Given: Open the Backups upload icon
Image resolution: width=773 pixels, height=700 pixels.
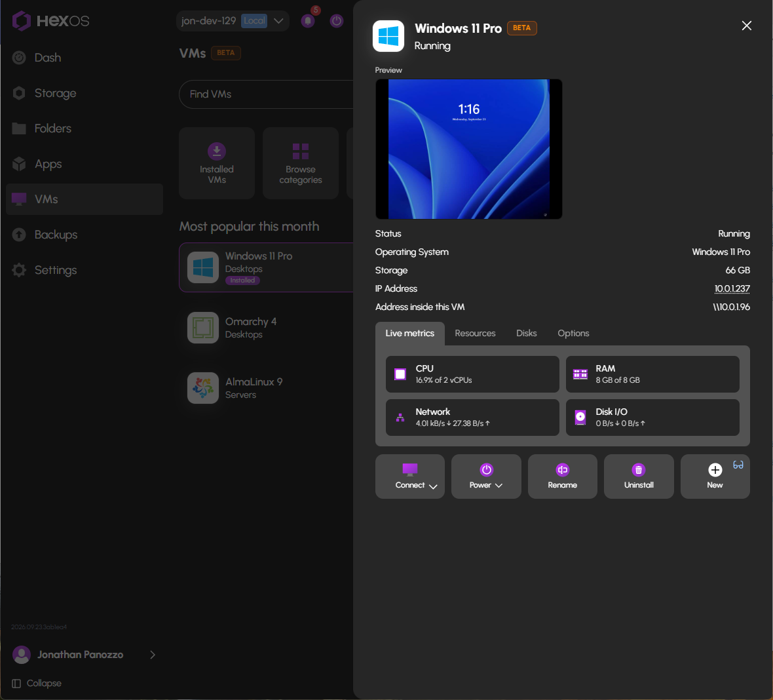Looking at the screenshot, I should (19, 235).
